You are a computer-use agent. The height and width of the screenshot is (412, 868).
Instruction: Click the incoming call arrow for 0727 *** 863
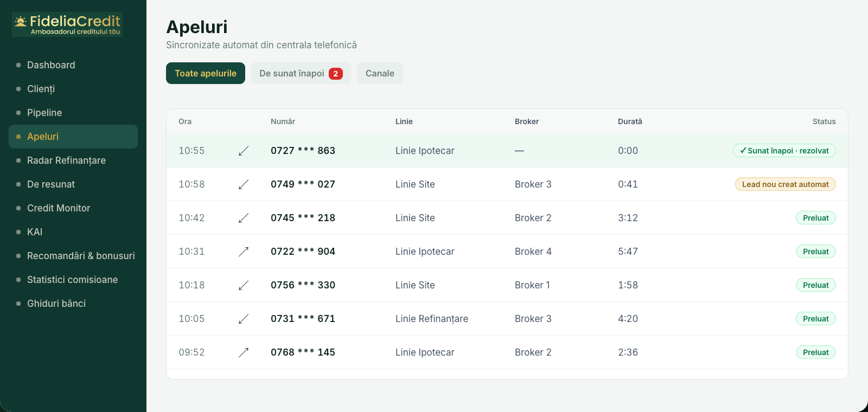click(x=244, y=151)
